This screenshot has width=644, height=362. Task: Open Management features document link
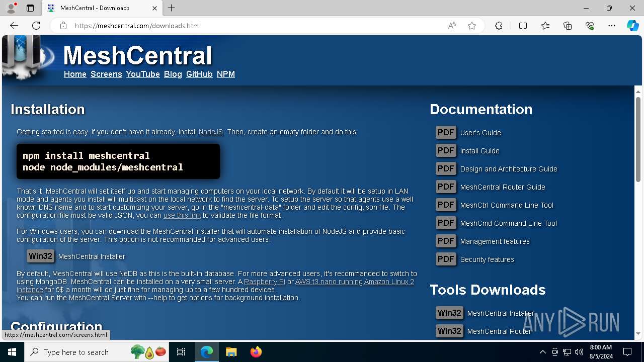pos(495,241)
